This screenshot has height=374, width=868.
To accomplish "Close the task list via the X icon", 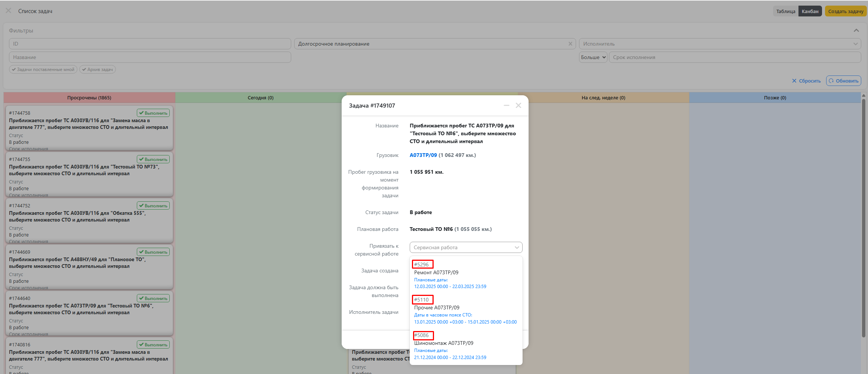I will [x=8, y=11].
